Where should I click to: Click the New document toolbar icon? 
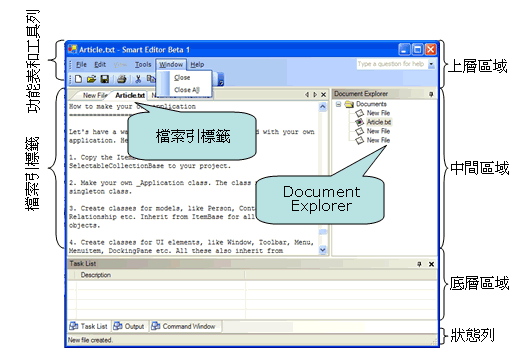pyautogui.click(x=79, y=79)
